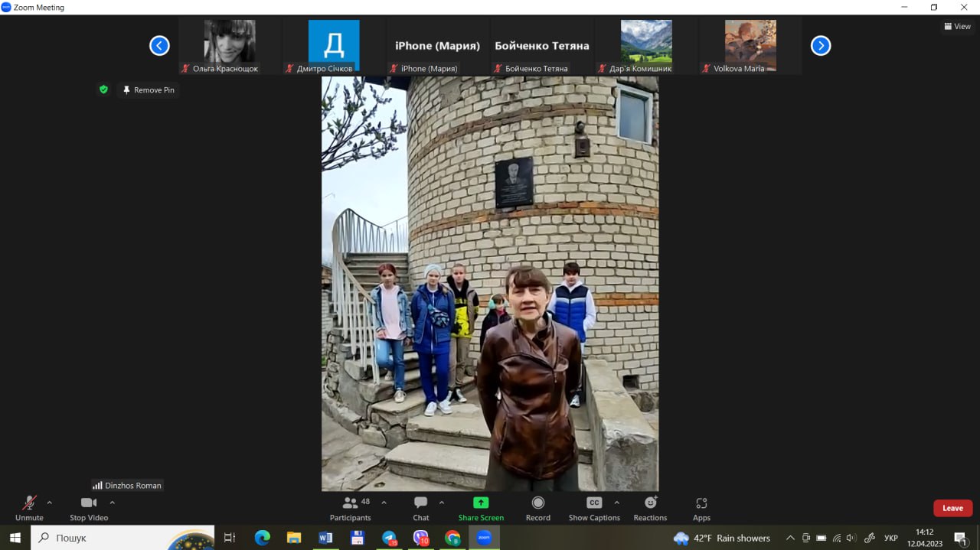
Task: Expand captions options arrow
Action: coord(617,503)
